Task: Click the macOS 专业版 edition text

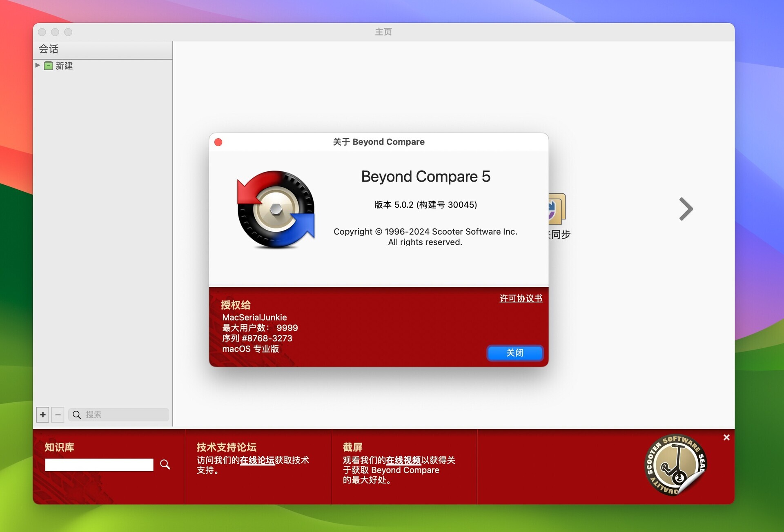Action: click(251, 349)
